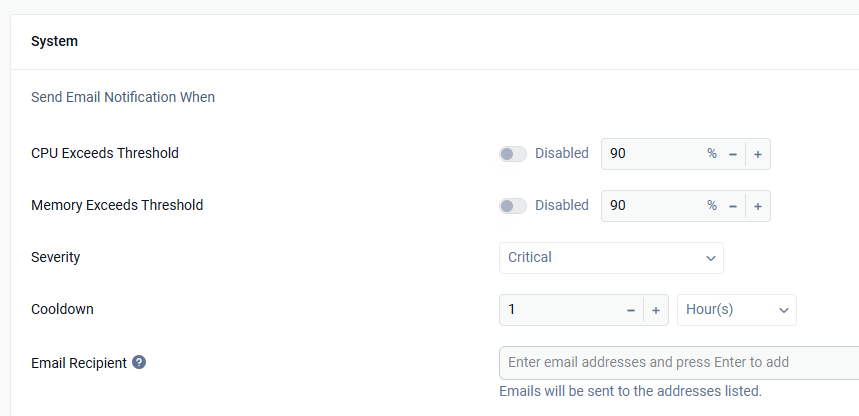Click the Memory threshold value field
Image resolution: width=859 pixels, height=416 pixels.
point(652,206)
